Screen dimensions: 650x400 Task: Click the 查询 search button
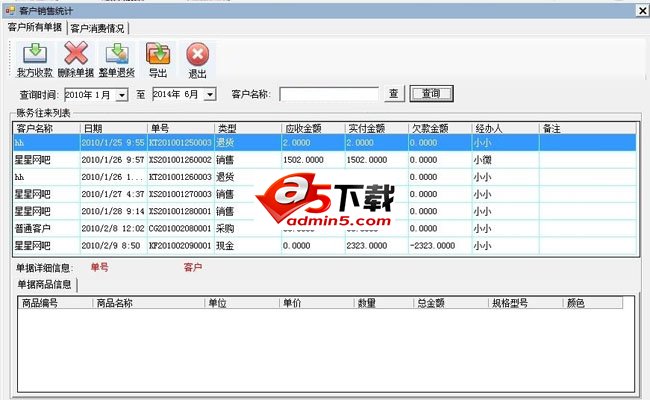pos(431,93)
